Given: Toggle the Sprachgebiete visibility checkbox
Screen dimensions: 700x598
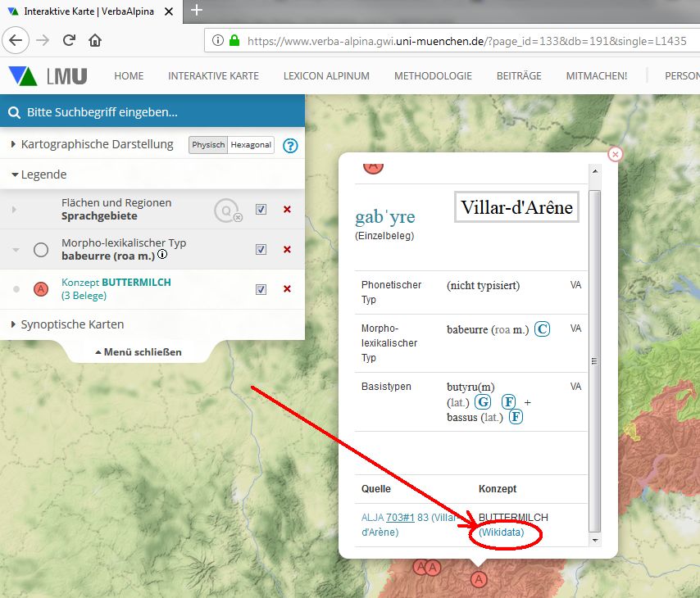Looking at the screenshot, I should [261, 210].
